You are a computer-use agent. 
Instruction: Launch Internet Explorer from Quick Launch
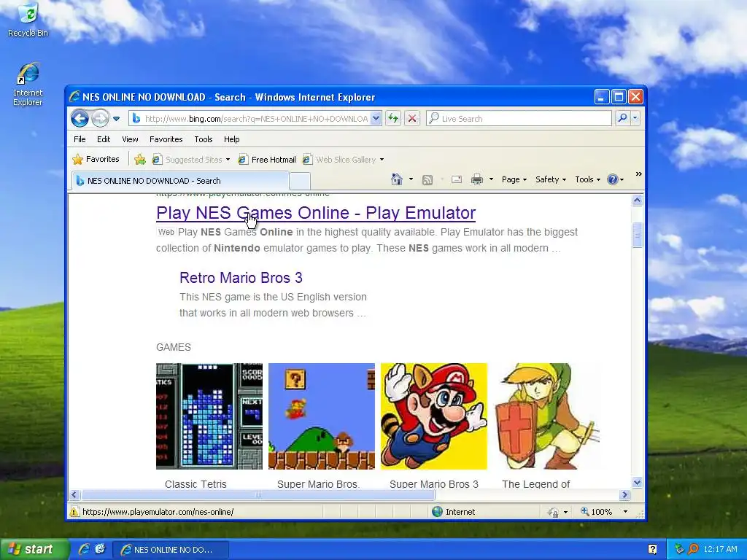coord(84,550)
